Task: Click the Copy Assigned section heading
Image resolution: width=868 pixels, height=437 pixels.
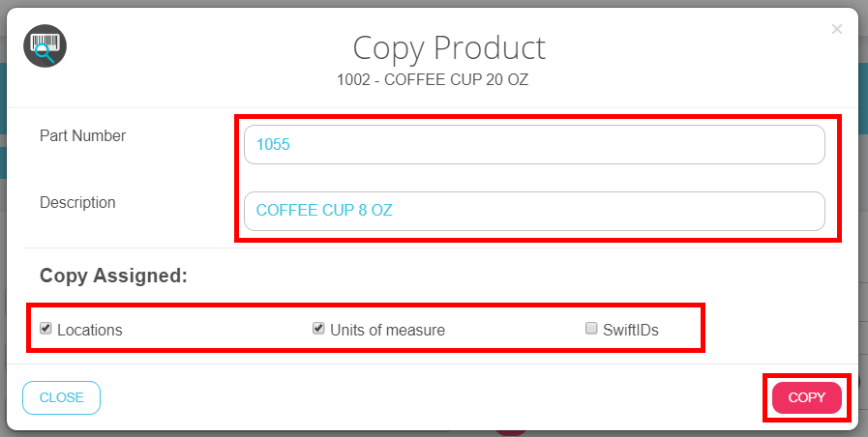Action: click(113, 276)
